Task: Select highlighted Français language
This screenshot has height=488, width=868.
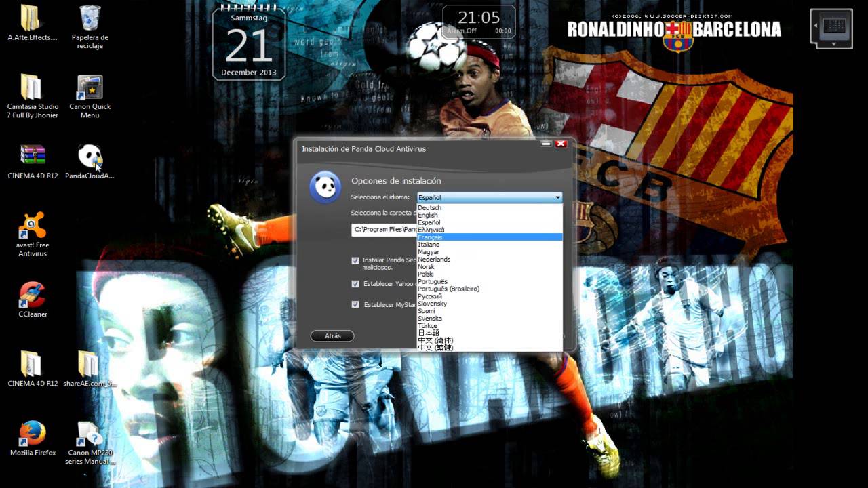Action: tap(490, 237)
